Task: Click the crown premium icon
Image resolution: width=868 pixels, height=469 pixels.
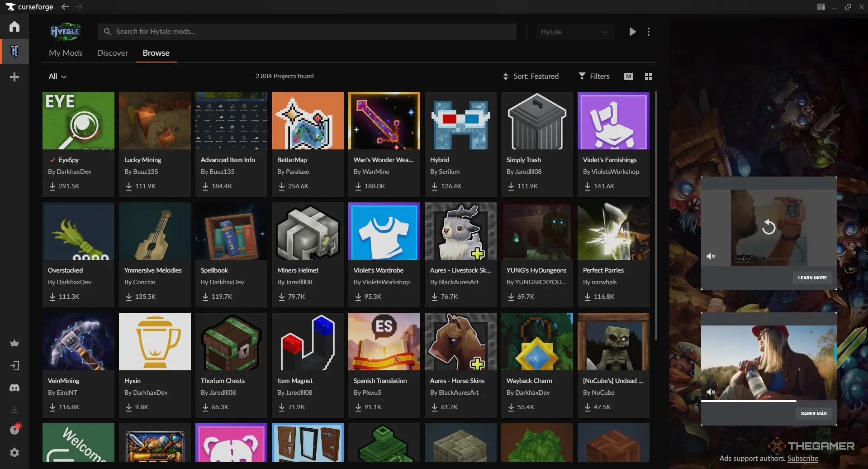Action: pyautogui.click(x=14, y=343)
